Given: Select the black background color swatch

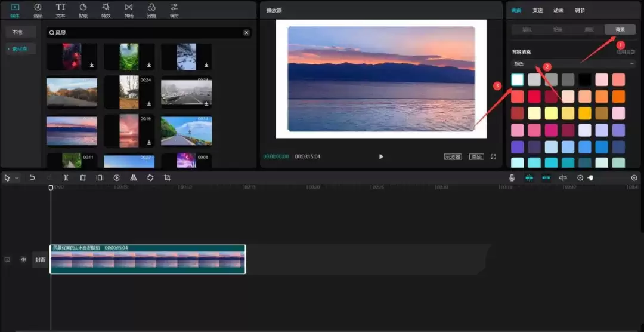Looking at the screenshot, I should click(x=584, y=79).
